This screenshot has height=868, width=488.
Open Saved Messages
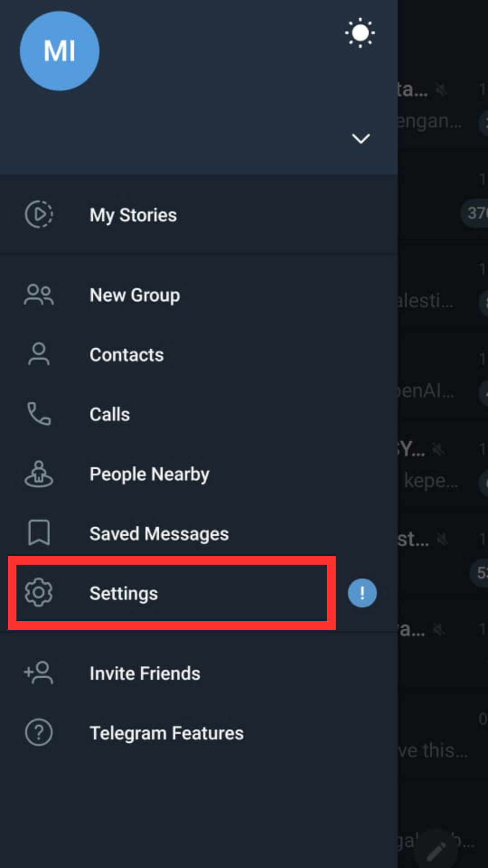(159, 534)
